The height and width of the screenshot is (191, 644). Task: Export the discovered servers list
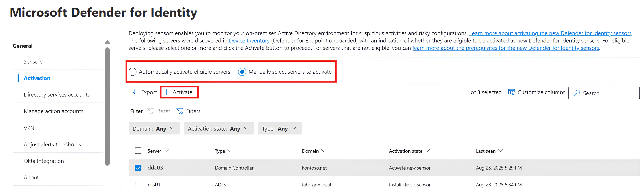(144, 92)
